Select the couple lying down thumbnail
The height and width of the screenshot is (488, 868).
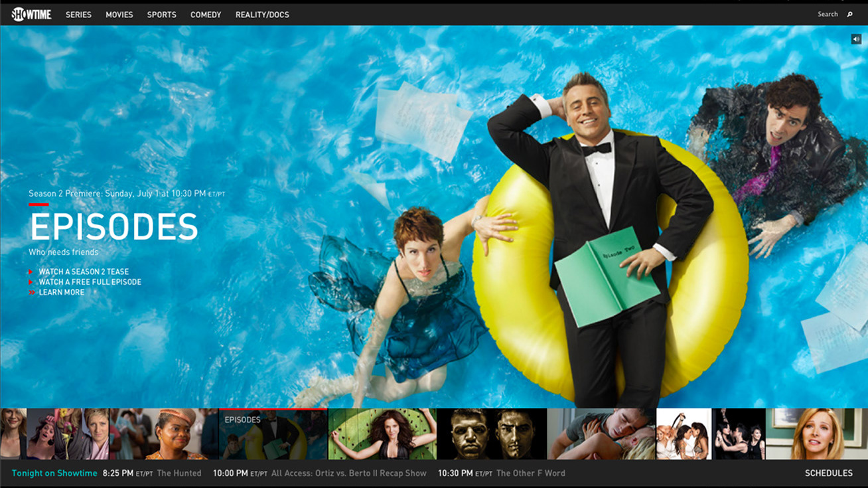point(602,434)
